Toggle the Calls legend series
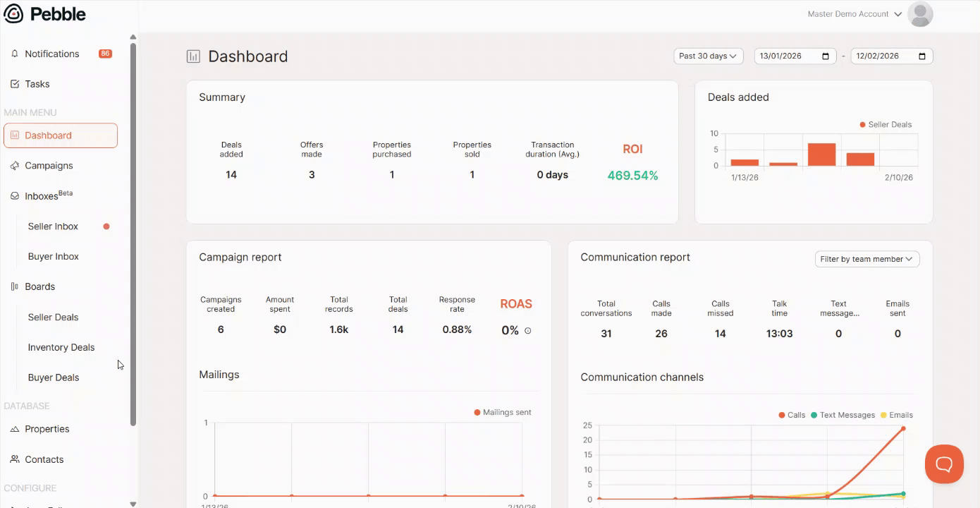The width and height of the screenshot is (980, 508). (792, 415)
